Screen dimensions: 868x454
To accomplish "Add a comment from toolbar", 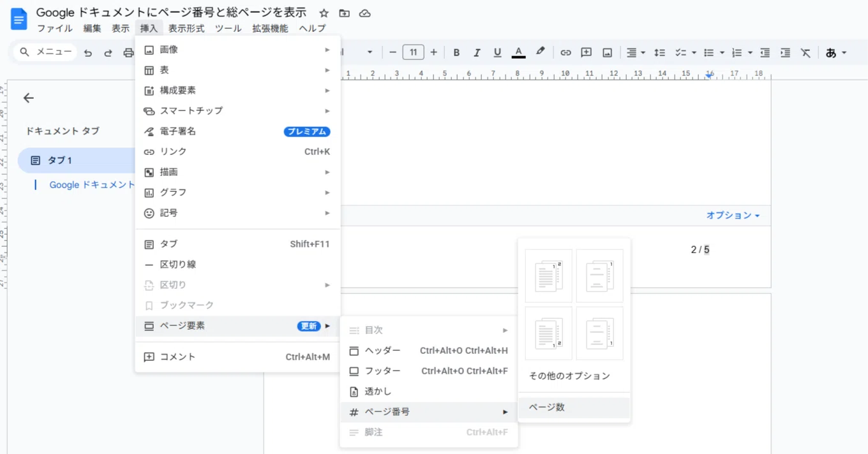I will [586, 52].
